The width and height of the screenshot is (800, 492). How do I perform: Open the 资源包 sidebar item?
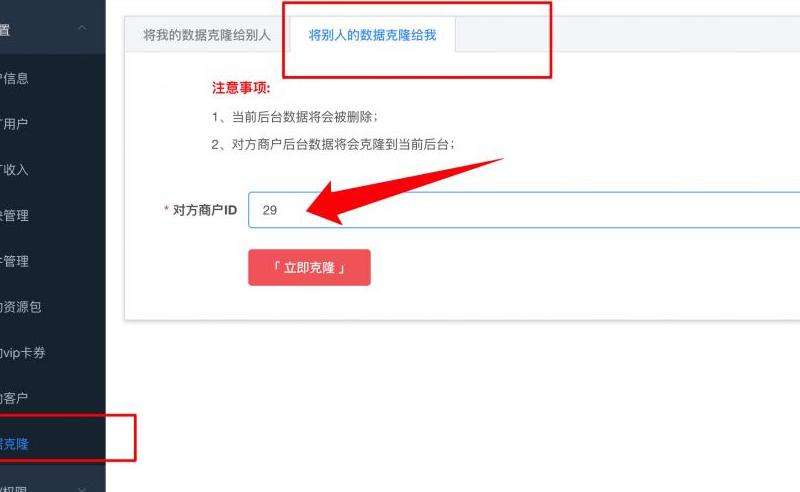[20, 307]
